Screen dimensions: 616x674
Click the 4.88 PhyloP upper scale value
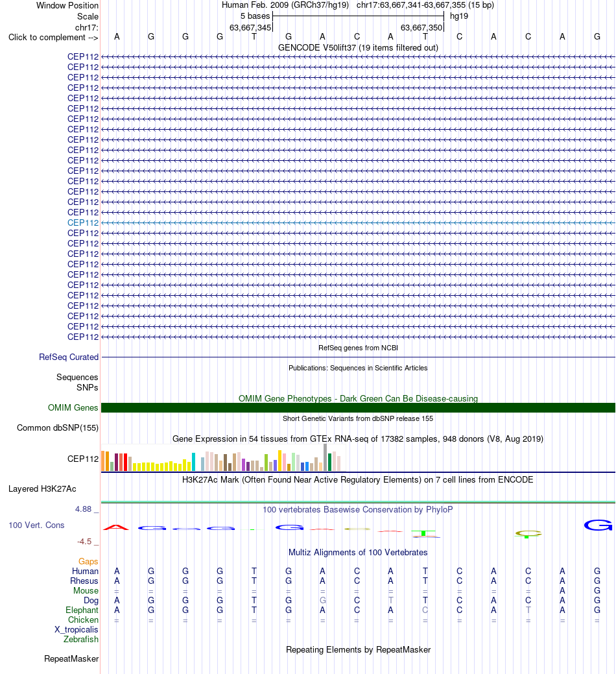84,509
